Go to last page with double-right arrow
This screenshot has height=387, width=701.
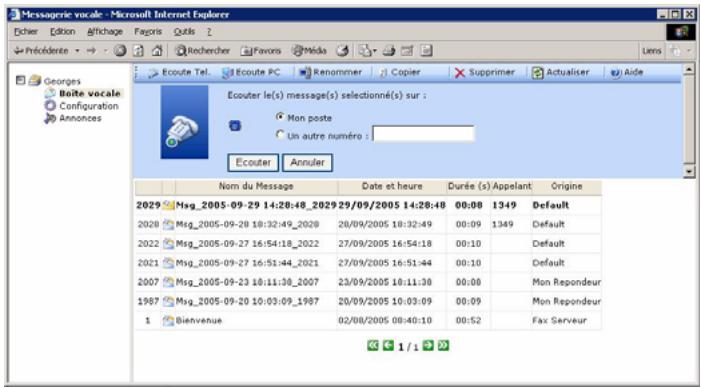443,345
